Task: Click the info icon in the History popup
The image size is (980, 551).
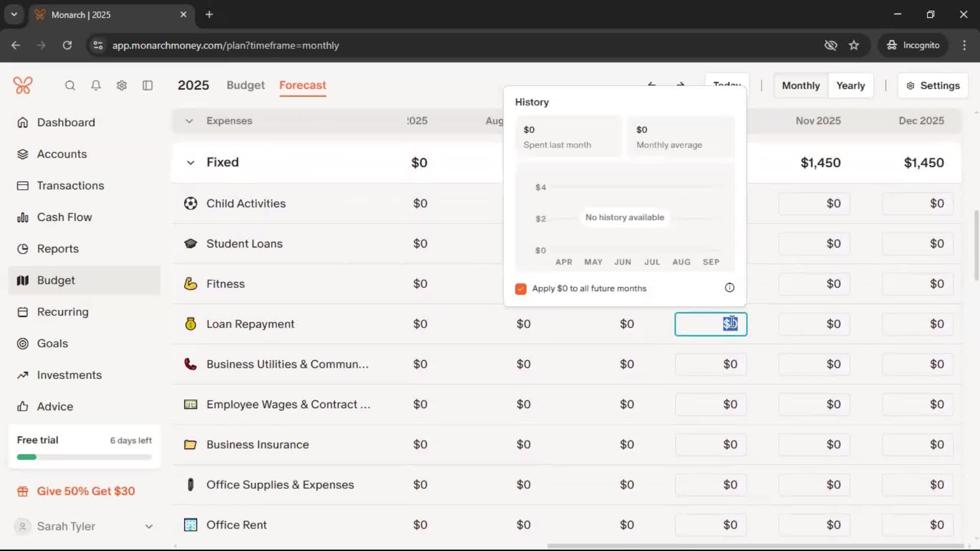Action: 729,288
